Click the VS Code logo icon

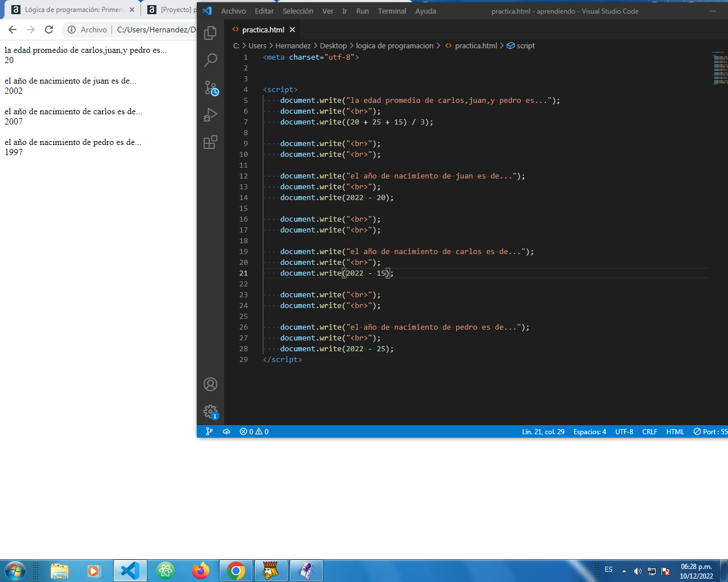(x=207, y=11)
